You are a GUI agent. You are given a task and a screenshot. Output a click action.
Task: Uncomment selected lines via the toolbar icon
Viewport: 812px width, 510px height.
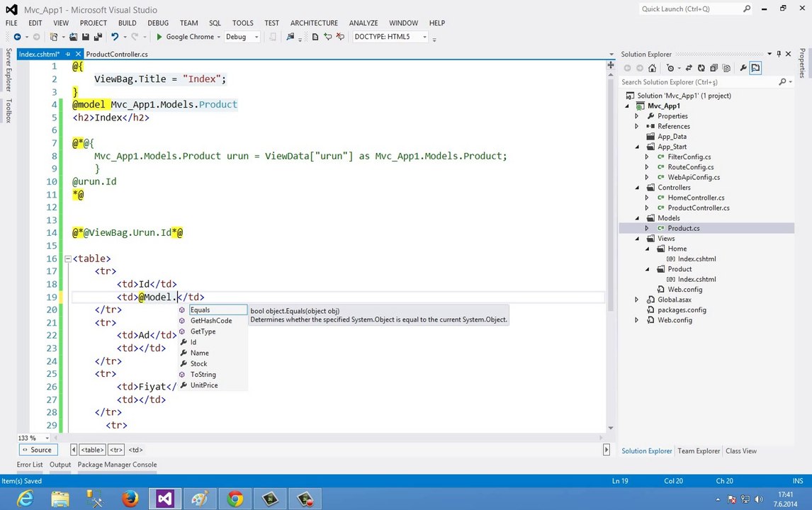pyautogui.click(x=339, y=37)
